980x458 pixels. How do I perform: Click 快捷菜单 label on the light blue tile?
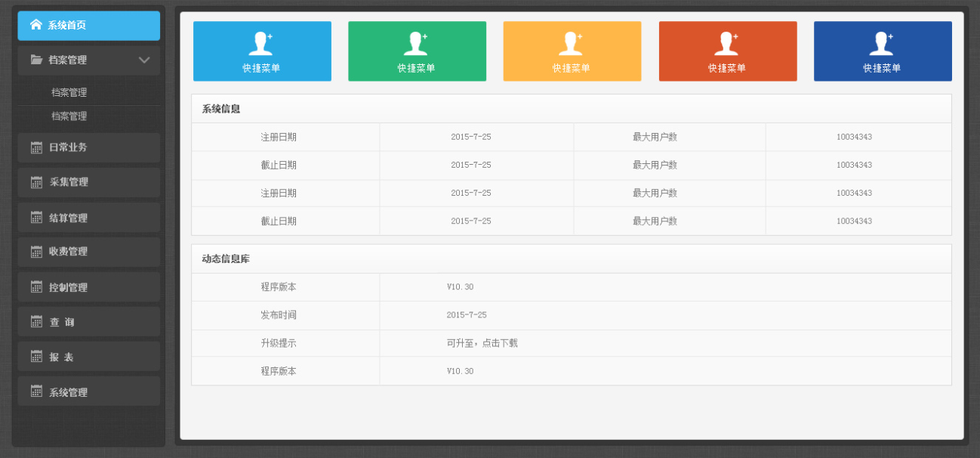261,68
